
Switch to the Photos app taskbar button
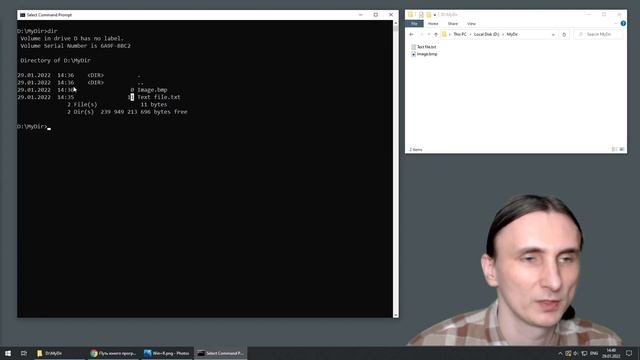tap(167, 353)
